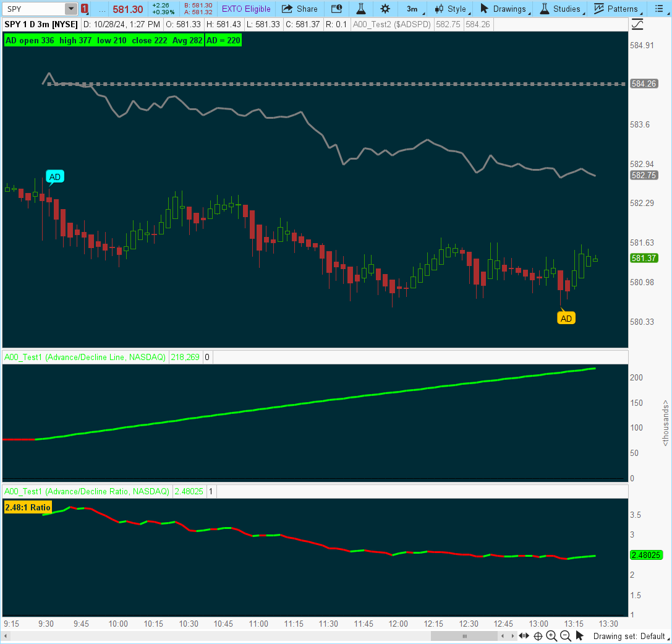Click the chart scale curve icon above price axis
This screenshot has width=672, height=644.
tap(637, 25)
